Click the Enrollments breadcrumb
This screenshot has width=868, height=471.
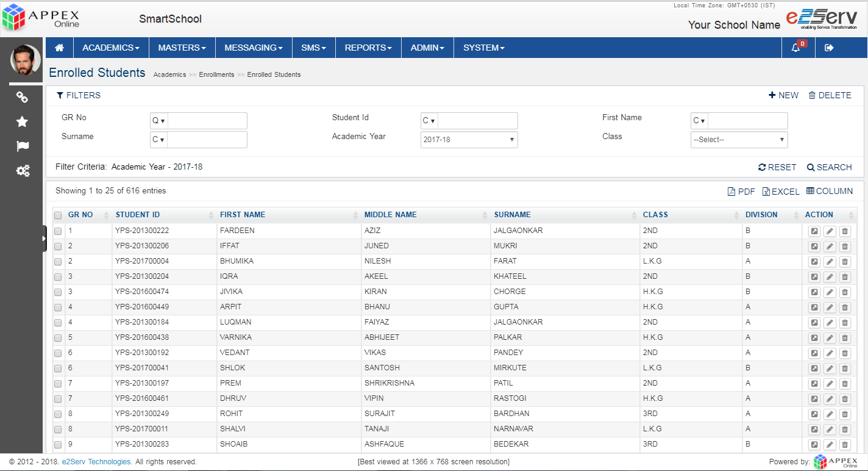click(x=216, y=74)
